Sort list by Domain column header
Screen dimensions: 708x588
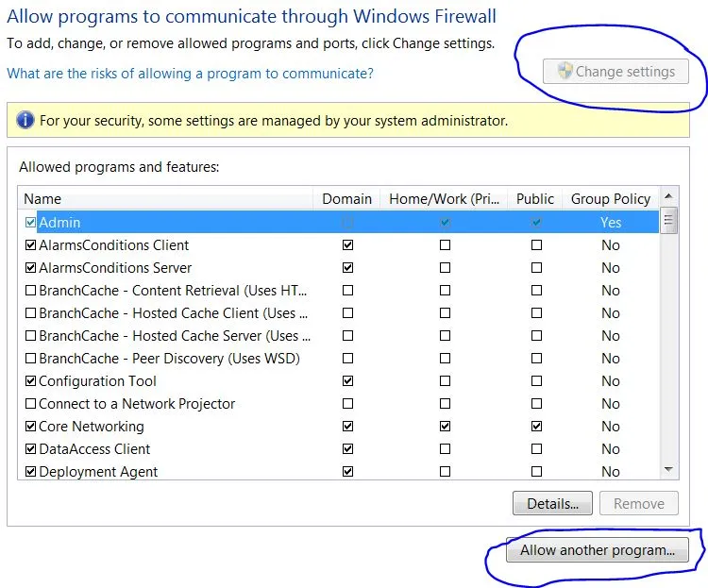click(x=346, y=199)
